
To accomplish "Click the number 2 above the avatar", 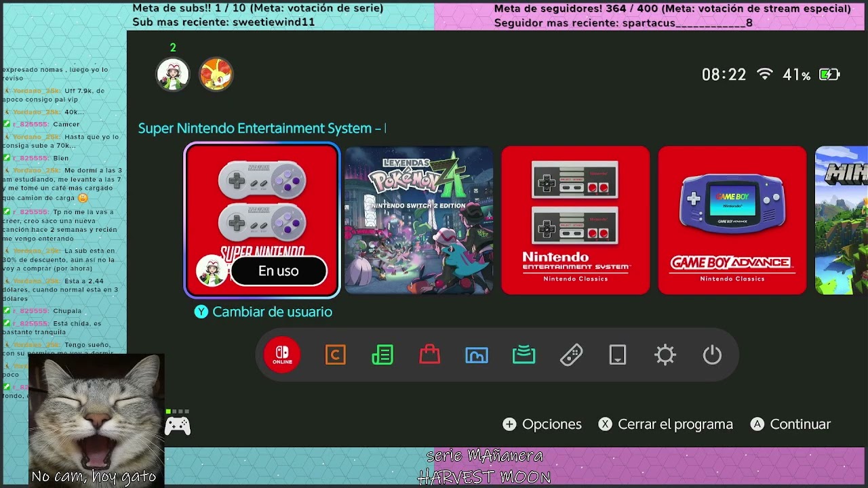I will (173, 47).
